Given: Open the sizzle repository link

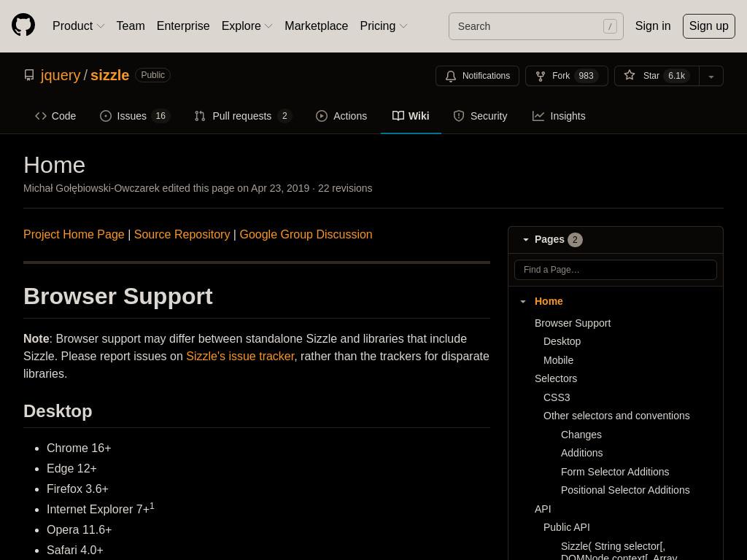Looking at the screenshot, I should pyautogui.click(x=109, y=75).
